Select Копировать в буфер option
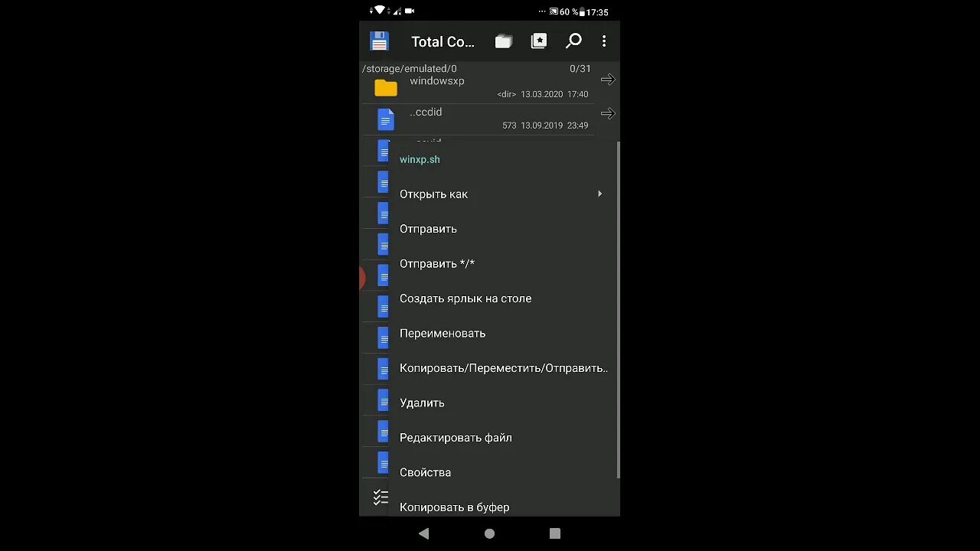Image resolution: width=980 pixels, height=551 pixels. point(454,507)
